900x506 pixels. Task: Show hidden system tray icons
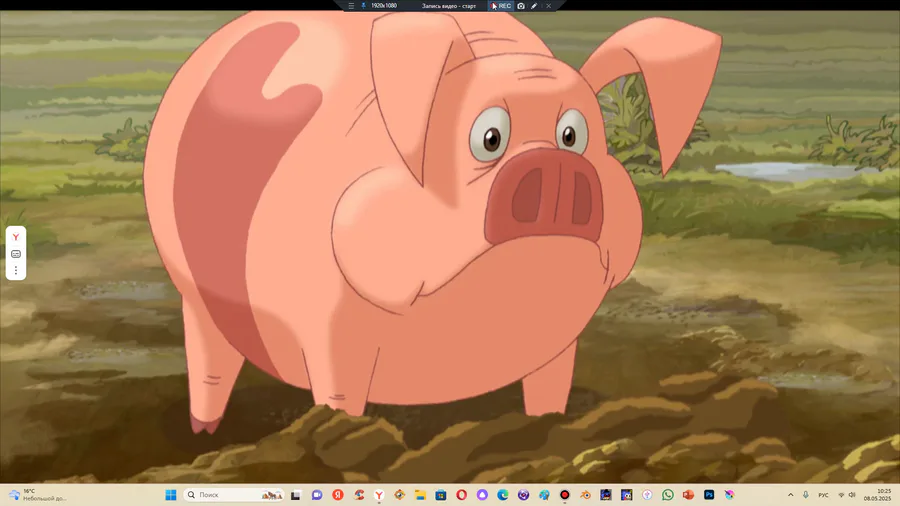click(x=790, y=495)
